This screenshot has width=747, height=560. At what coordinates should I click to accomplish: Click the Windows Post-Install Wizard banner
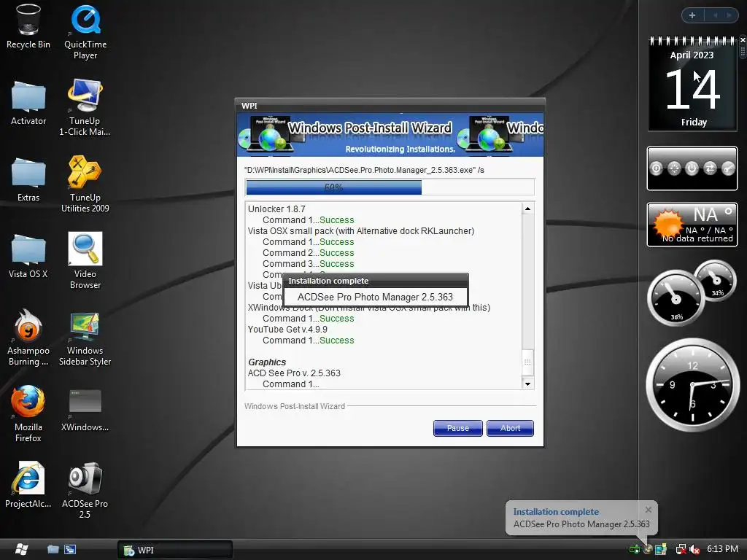[390, 135]
